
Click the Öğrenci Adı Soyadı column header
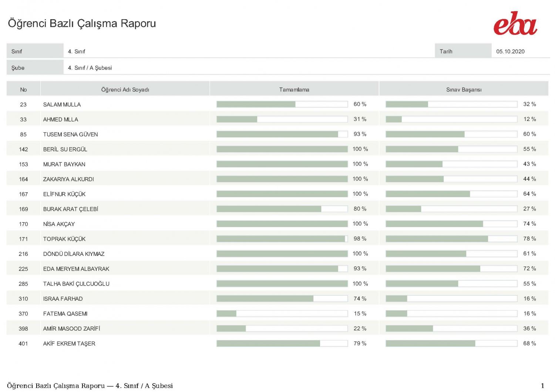[125, 89]
